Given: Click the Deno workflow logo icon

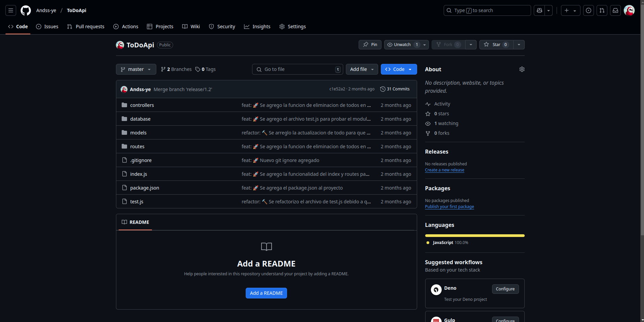Looking at the screenshot, I should coord(436,290).
